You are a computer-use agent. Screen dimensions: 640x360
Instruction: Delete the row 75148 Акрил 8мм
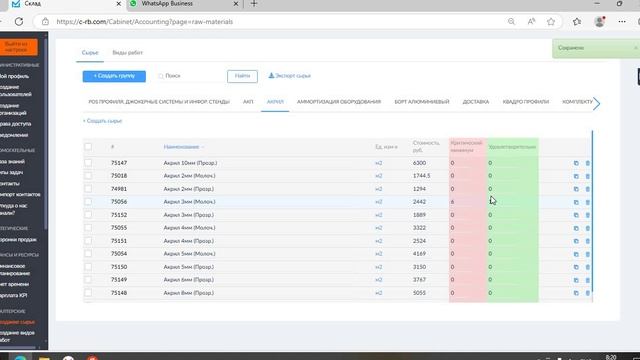coord(588,293)
